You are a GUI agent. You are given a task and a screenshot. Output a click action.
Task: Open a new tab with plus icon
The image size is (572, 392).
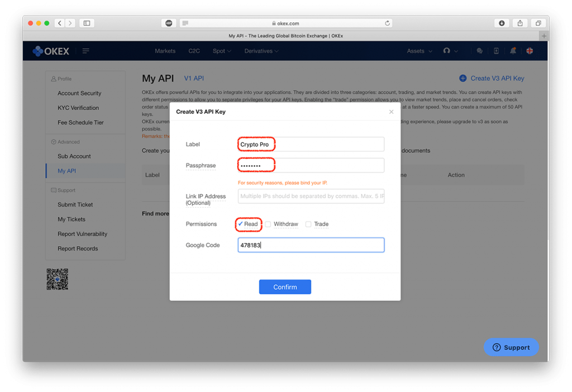[544, 36]
